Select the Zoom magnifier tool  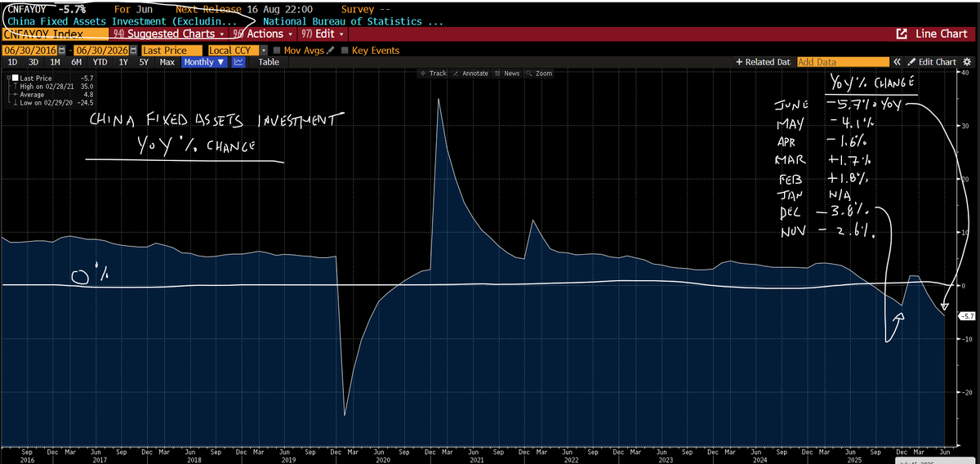pos(539,74)
